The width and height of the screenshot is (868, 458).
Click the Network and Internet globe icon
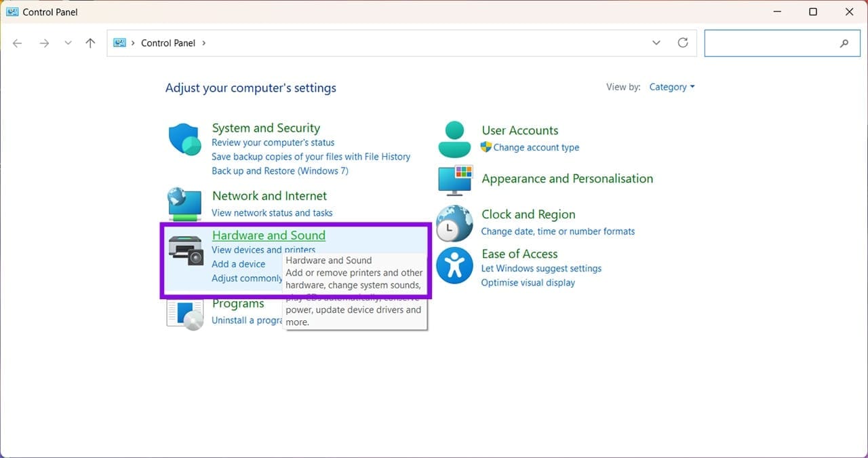(184, 204)
